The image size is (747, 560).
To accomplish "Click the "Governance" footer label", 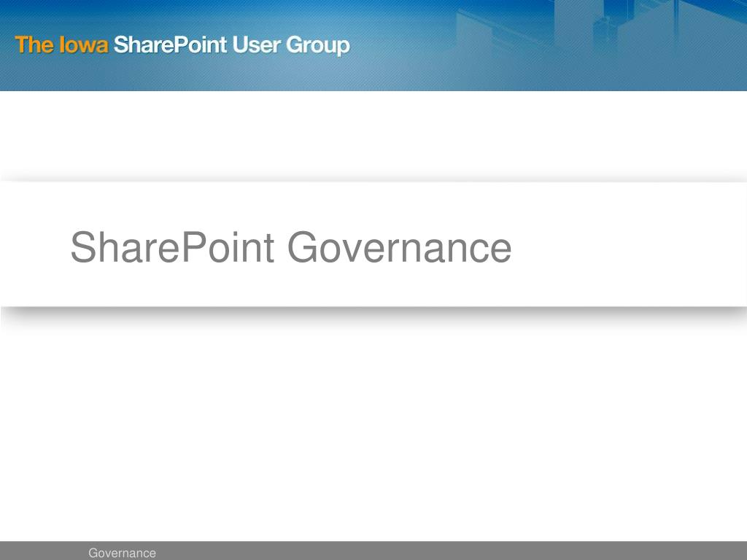I will (x=122, y=553).
